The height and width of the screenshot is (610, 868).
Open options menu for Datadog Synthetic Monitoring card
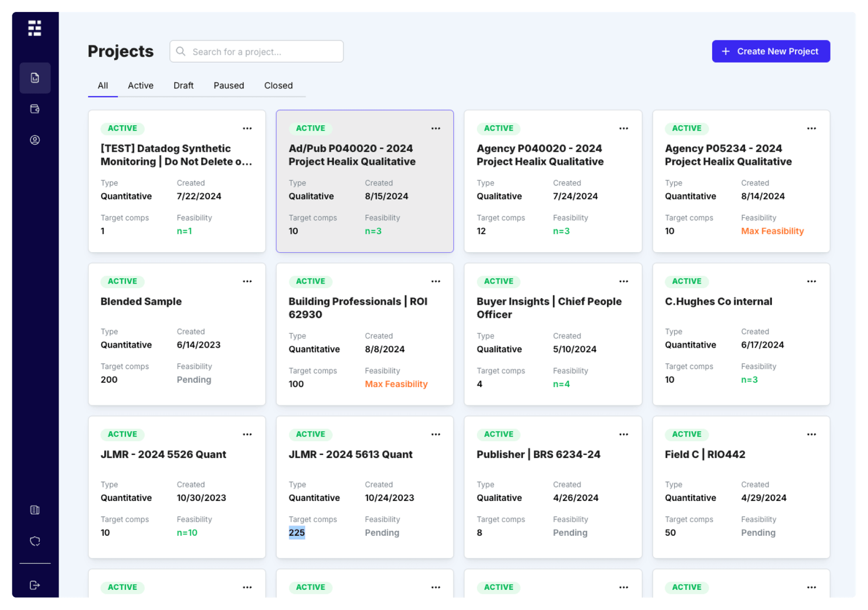247,129
